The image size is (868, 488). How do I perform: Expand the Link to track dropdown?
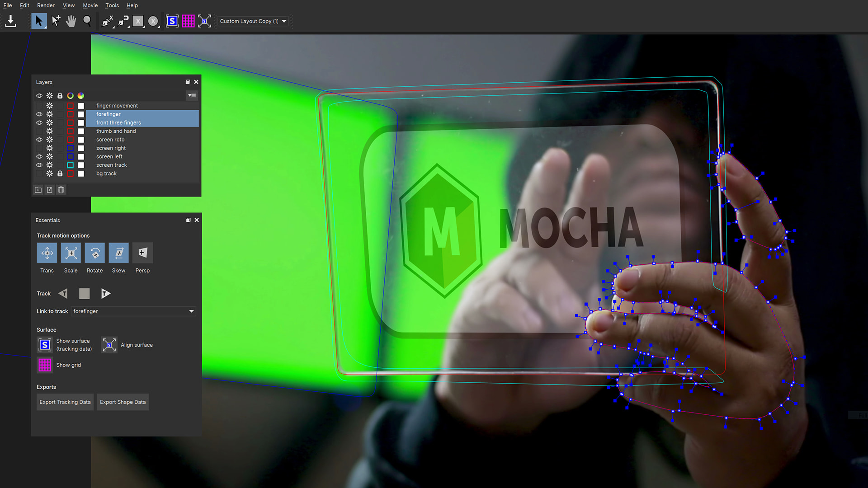click(191, 311)
